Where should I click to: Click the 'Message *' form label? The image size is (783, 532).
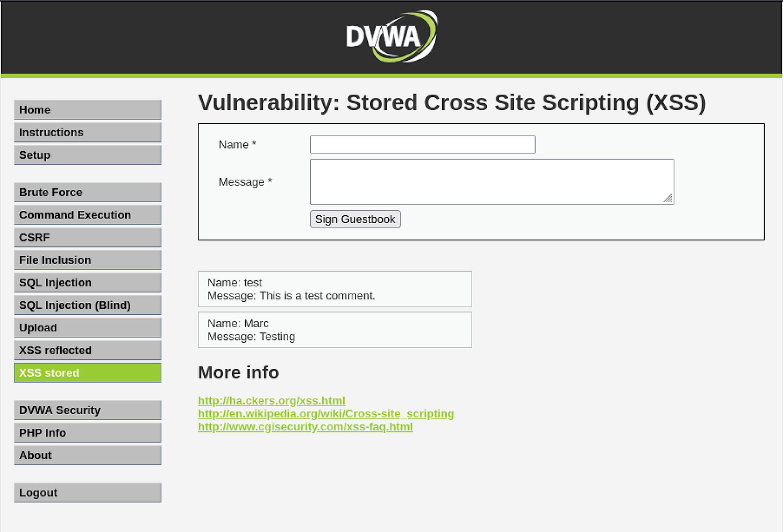[x=245, y=182]
